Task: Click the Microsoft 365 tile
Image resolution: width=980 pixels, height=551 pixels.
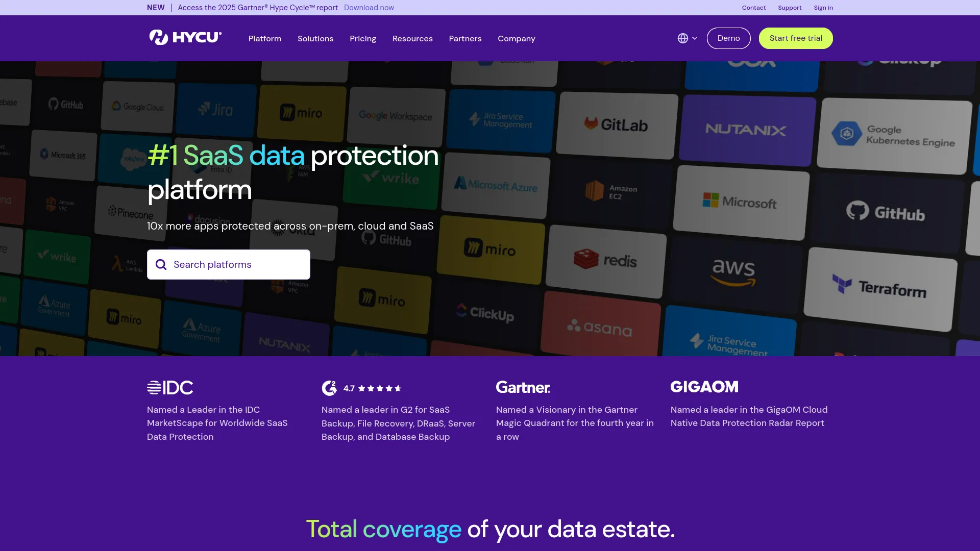Action: pos(63,155)
